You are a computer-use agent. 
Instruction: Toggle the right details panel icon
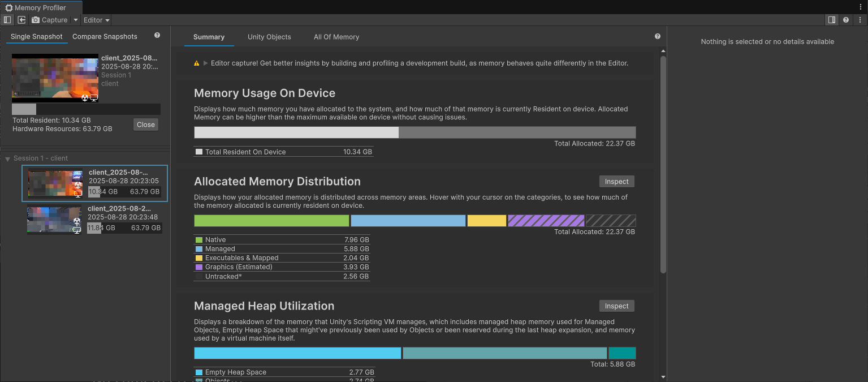(831, 20)
